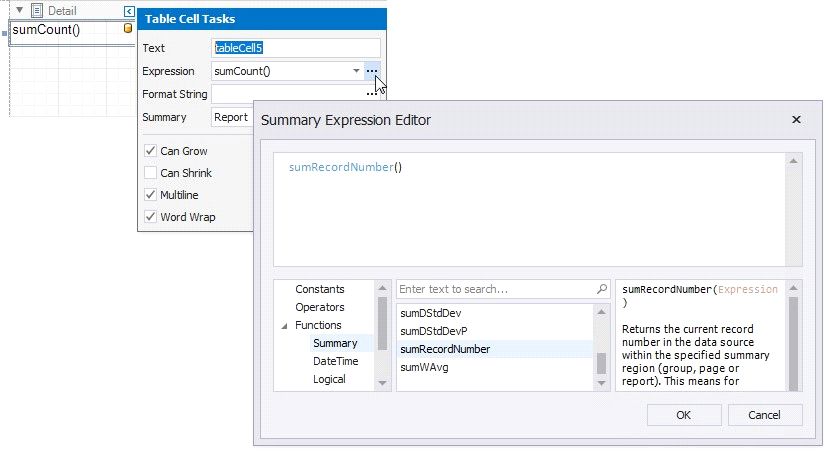Disable the Can Grow checkbox
This screenshot has width=829, height=454.
coord(151,151)
